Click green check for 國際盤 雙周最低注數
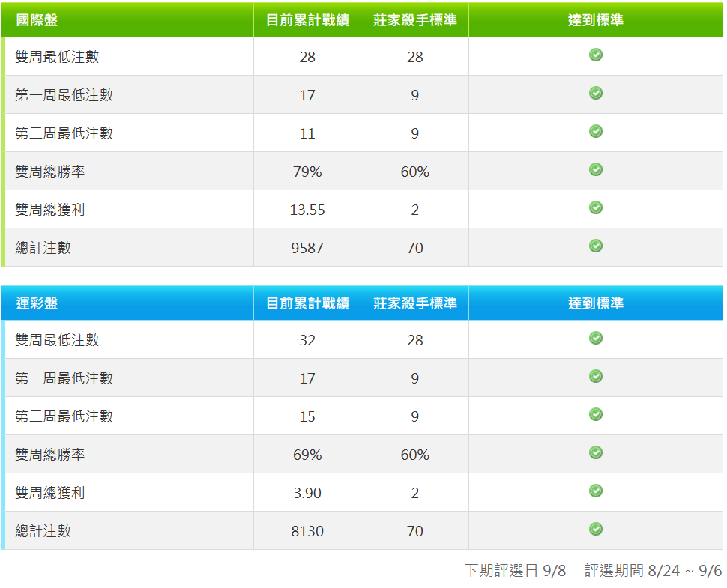The width and height of the screenshot is (727, 588). click(595, 55)
